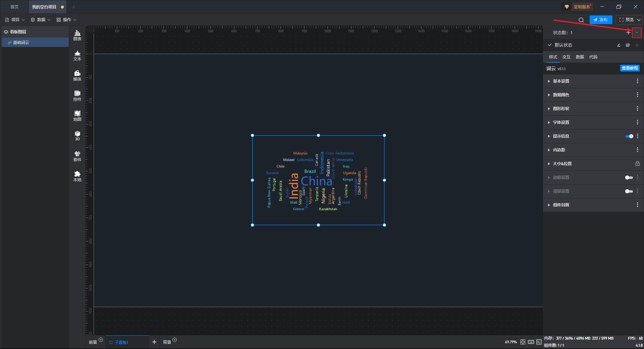Open the 媒体 media components panel
Screen dimensions: 644x349
[x=77, y=75]
